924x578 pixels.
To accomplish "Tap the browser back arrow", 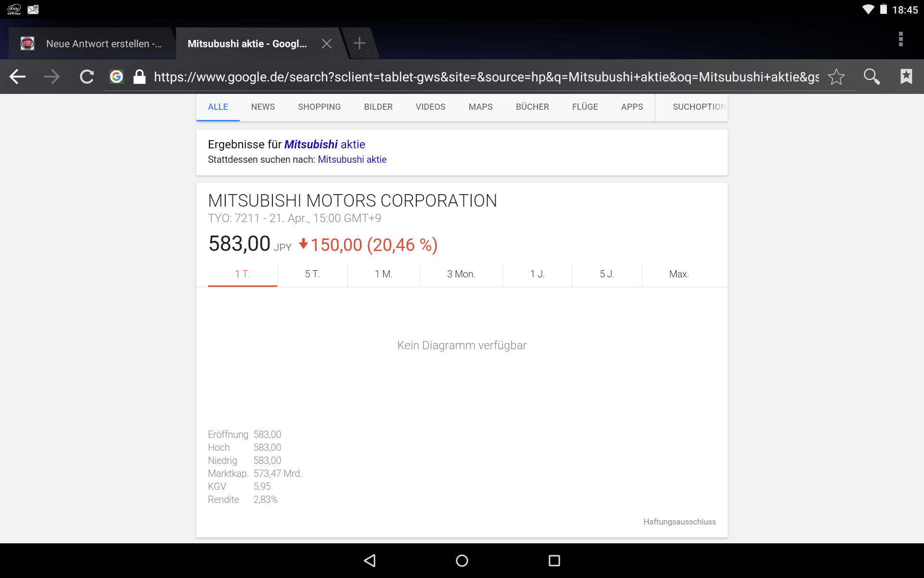I will click(18, 77).
